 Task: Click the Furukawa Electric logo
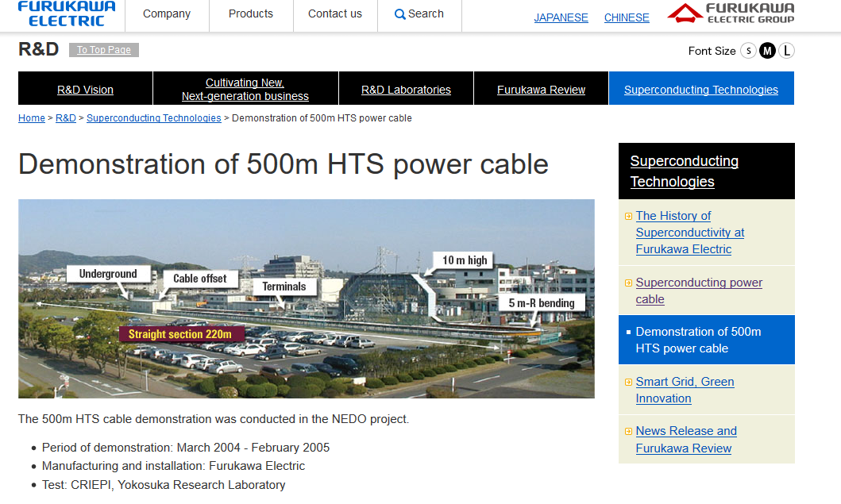coord(67,14)
